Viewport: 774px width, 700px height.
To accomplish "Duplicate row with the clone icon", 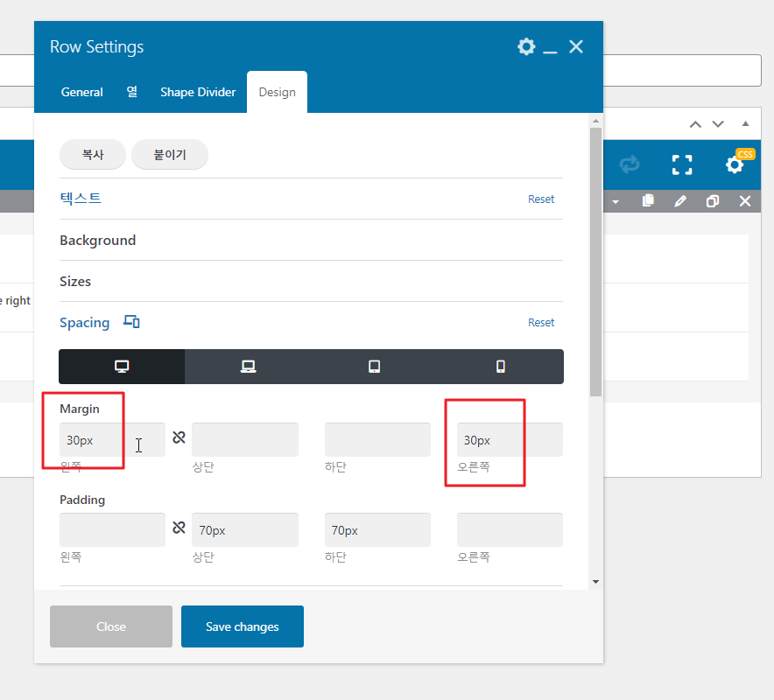I will click(x=713, y=200).
